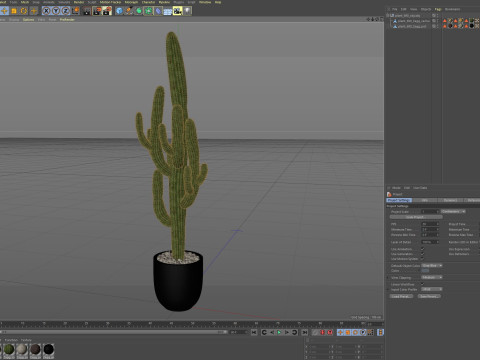The image size is (480, 360).
Task: Jump to next keyframe button
Action: point(295,332)
